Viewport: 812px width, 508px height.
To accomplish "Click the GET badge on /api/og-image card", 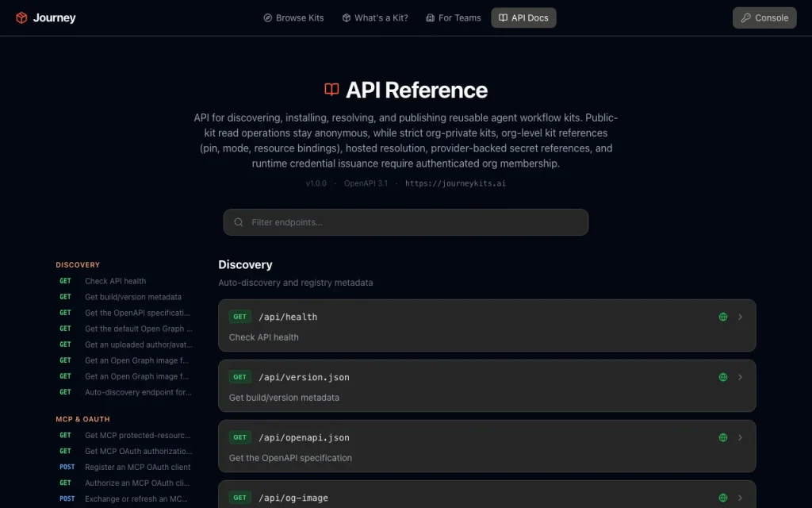I will [x=239, y=498].
